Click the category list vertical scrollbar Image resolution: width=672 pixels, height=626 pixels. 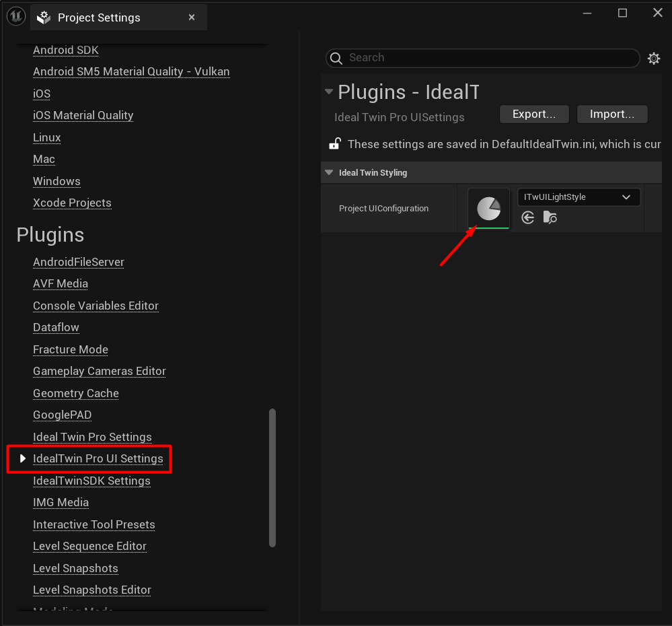point(272,477)
